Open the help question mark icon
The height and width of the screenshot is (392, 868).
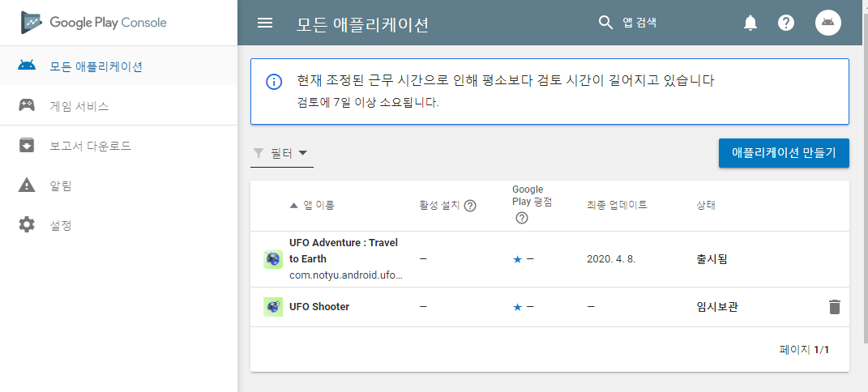coord(786,23)
